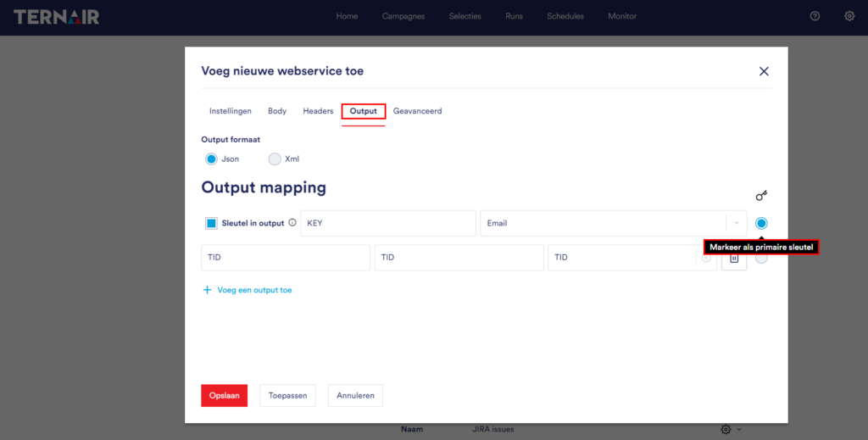Switch to the Headers tab

tap(318, 111)
